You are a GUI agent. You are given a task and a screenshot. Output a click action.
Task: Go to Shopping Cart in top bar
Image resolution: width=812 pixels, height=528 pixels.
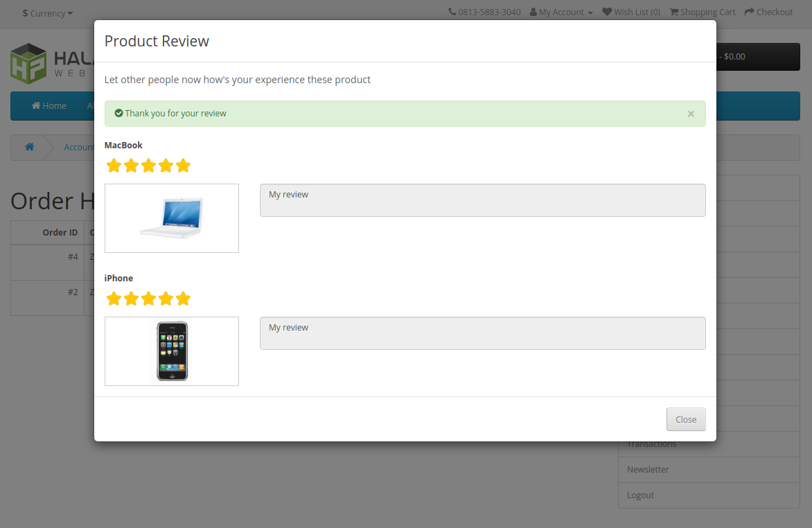pos(702,12)
